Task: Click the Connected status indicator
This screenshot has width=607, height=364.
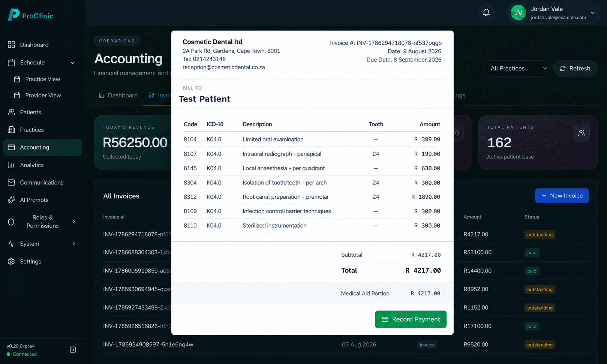Action: click(x=22, y=354)
